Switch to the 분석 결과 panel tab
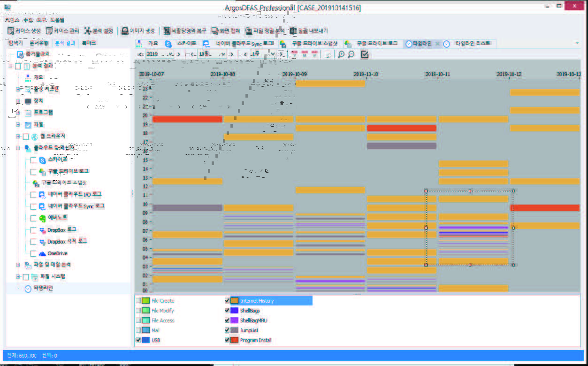This screenshot has height=366, width=588. pos(65,43)
